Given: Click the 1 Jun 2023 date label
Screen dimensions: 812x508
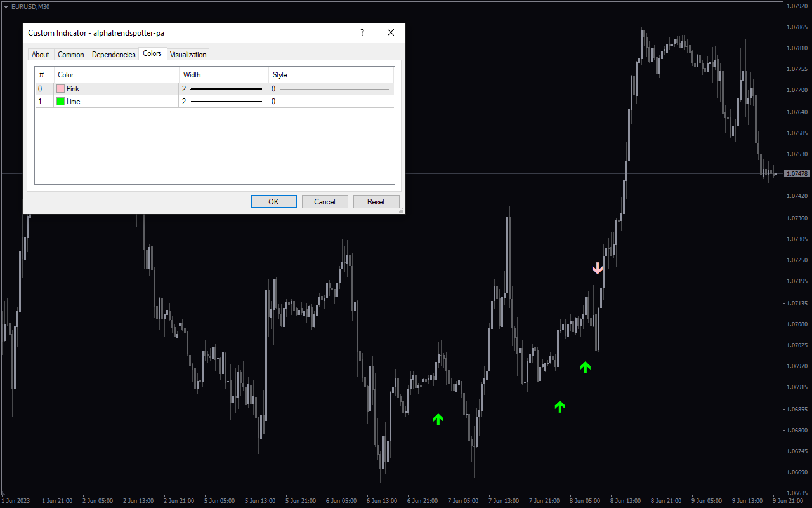Looking at the screenshot, I should coord(16,500).
